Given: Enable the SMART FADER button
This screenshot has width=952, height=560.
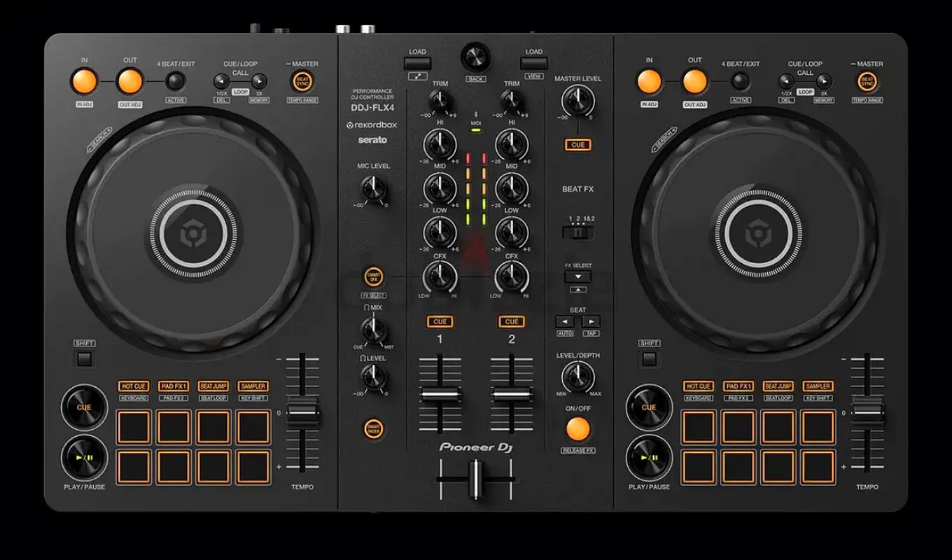Looking at the screenshot, I should click(x=373, y=429).
